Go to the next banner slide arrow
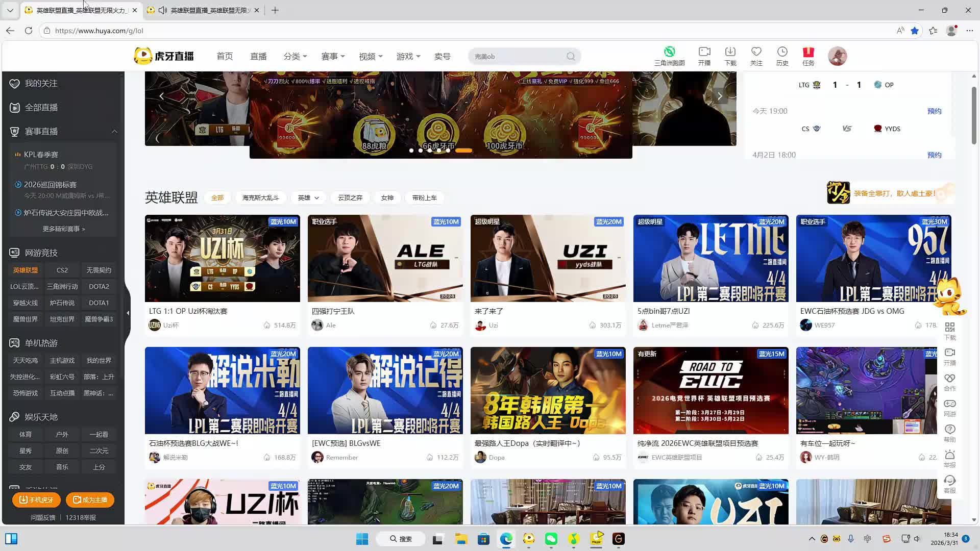The width and height of the screenshot is (980, 551). [x=720, y=96]
